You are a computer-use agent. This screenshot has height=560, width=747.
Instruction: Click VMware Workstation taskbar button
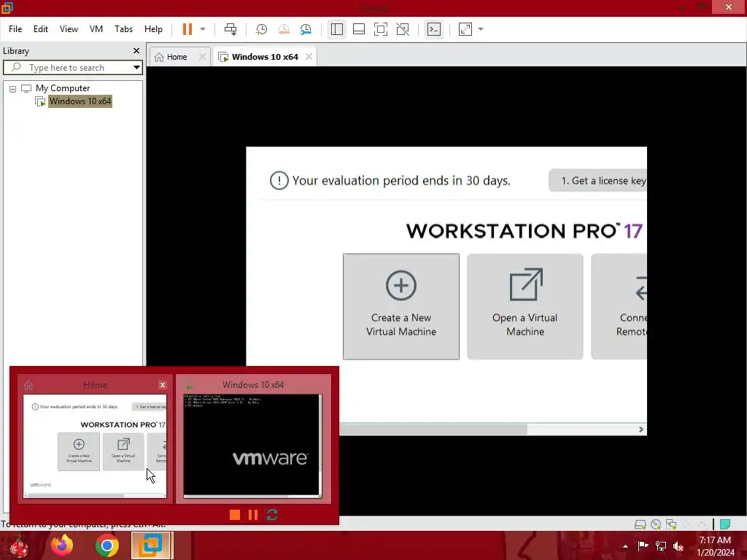coord(151,545)
